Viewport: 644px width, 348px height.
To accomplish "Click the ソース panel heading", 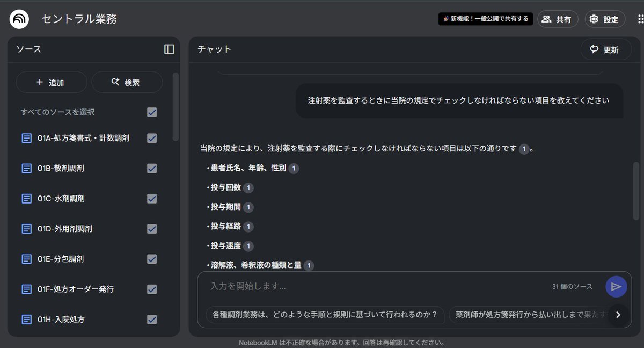I will click(x=28, y=49).
